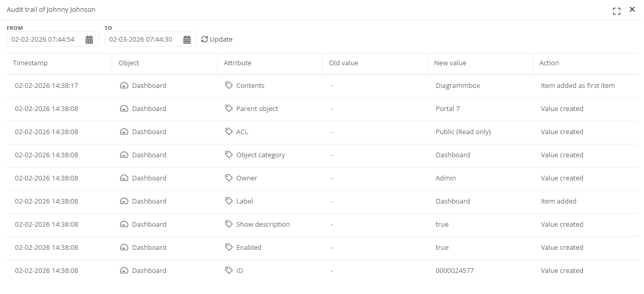Sort by Old value column header

pyautogui.click(x=343, y=63)
